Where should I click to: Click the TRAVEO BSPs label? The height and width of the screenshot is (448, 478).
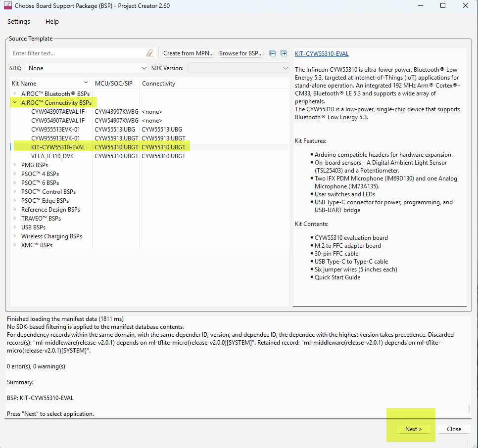tap(41, 219)
